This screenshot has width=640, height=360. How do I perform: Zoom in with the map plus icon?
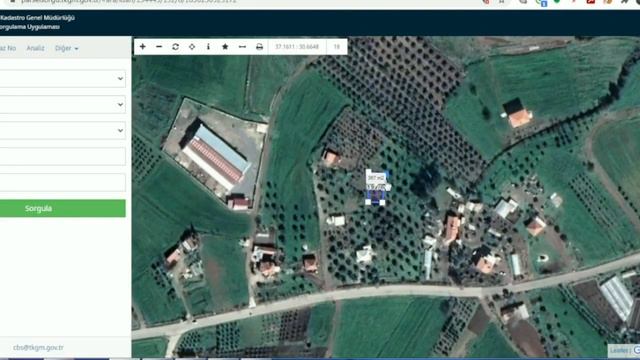[x=142, y=47]
